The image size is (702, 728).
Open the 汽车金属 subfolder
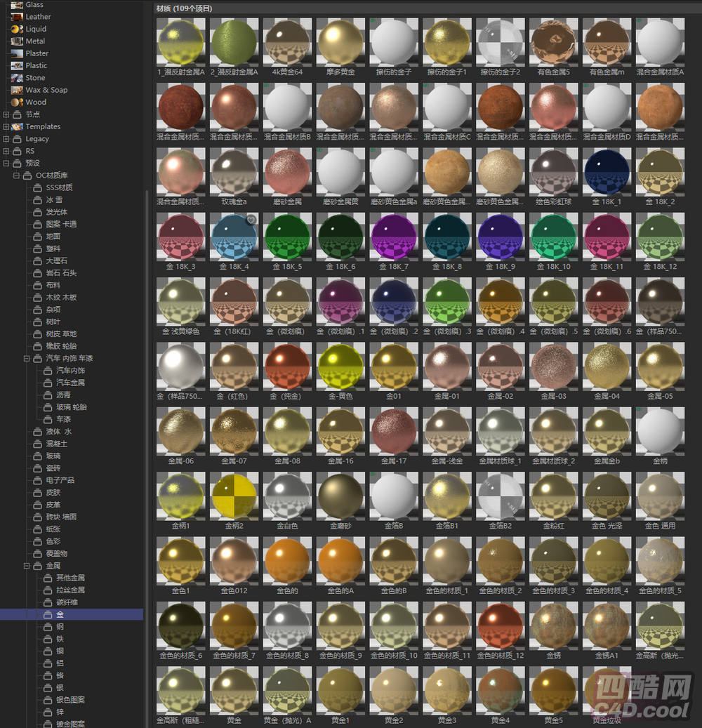(x=70, y=383)
